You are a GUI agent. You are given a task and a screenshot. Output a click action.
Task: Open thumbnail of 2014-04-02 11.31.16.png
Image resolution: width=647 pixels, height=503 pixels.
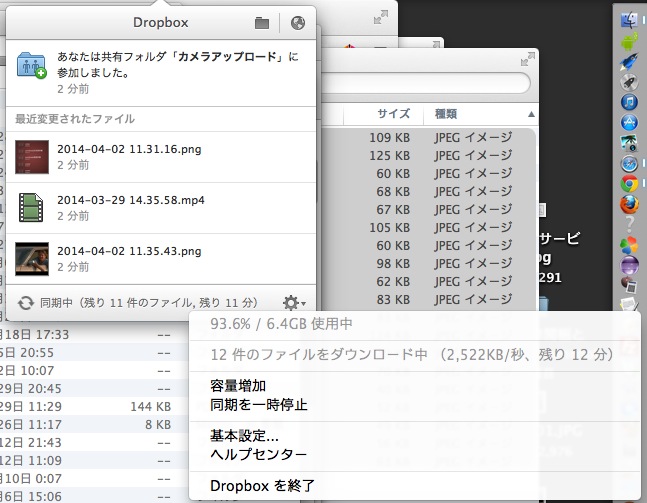click(x=32, y=157)
